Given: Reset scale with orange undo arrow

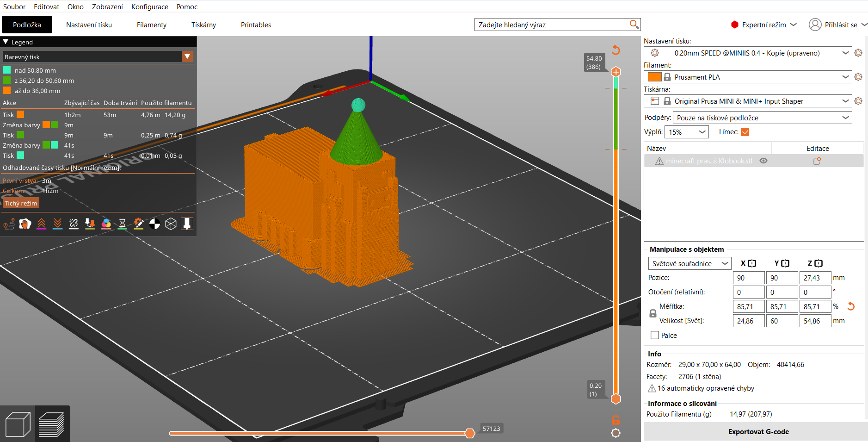Looking at the screenshot, I should (x=851, y=306).
